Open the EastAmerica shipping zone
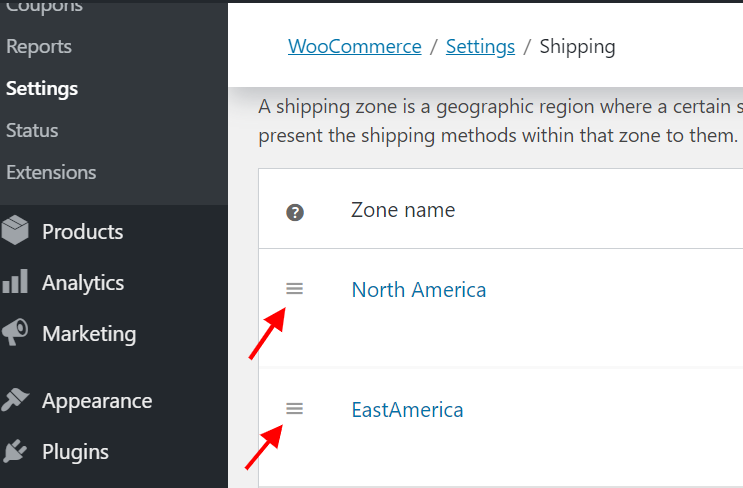This screenshot has width=743, height=488. (407, 409)
